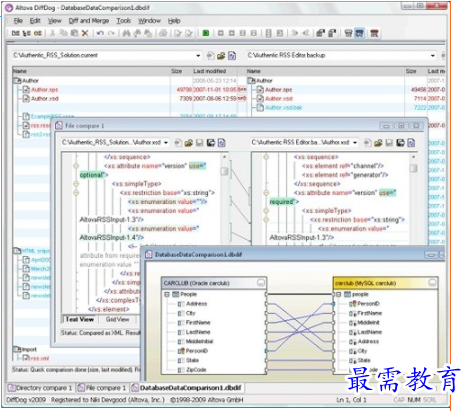Open the left file path dropdown in File compare

click(x=166, y=143)
